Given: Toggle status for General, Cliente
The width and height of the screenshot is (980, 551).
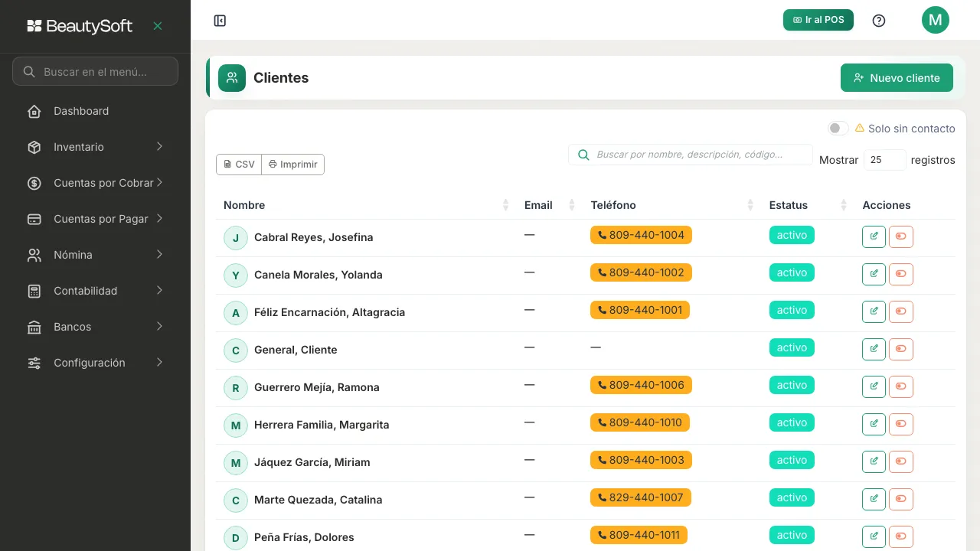Looking at the screenshot, I should (x=901, y=349).
